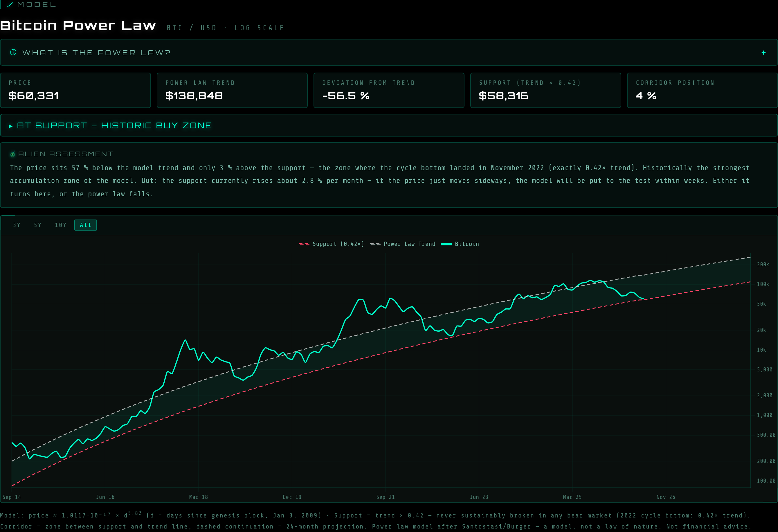Click the BTC / USD · LOG SCALE subtitle
Viewport: 778px width, 532px height.
click(226, 28)
